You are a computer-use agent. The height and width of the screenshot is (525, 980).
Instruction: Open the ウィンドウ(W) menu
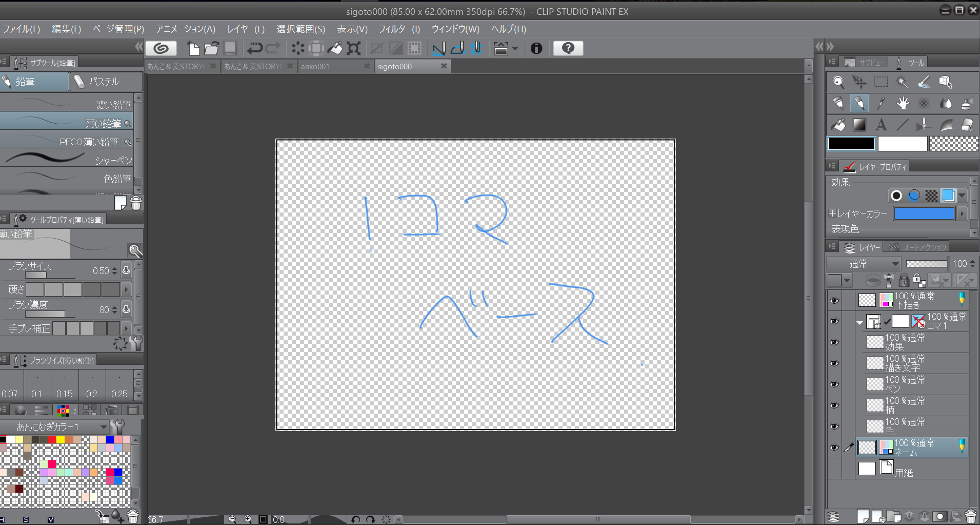click(x=455, y=29)
